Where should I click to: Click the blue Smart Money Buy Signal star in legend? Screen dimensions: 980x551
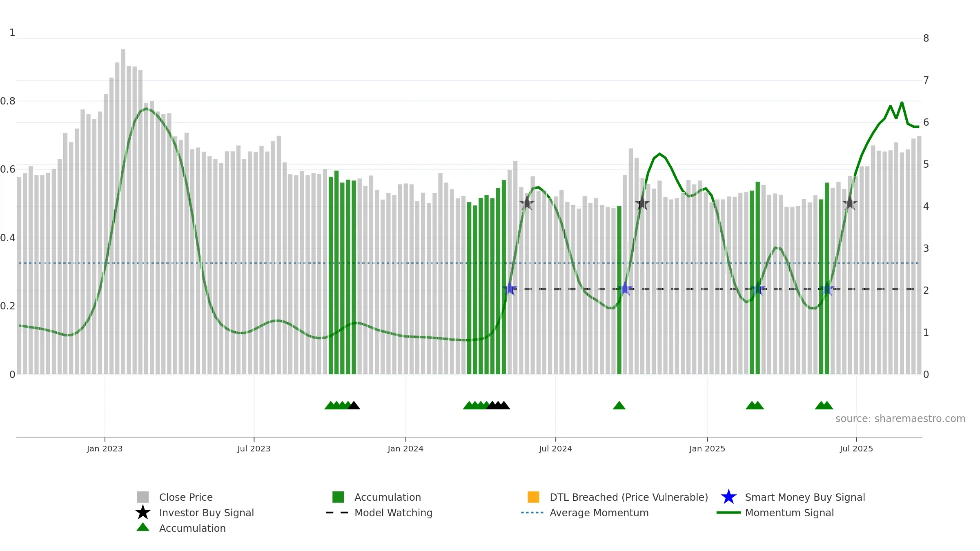pyautogui.click(x=728, y=497)
